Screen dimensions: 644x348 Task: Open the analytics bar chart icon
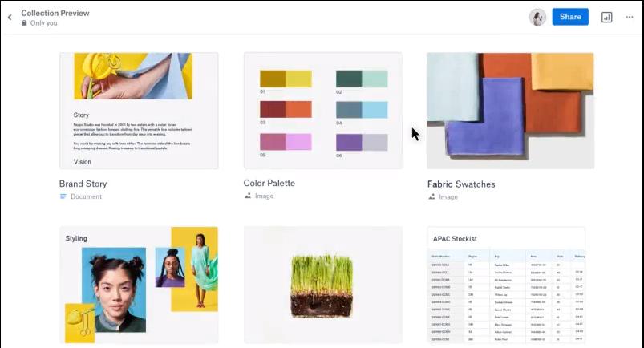606,18
